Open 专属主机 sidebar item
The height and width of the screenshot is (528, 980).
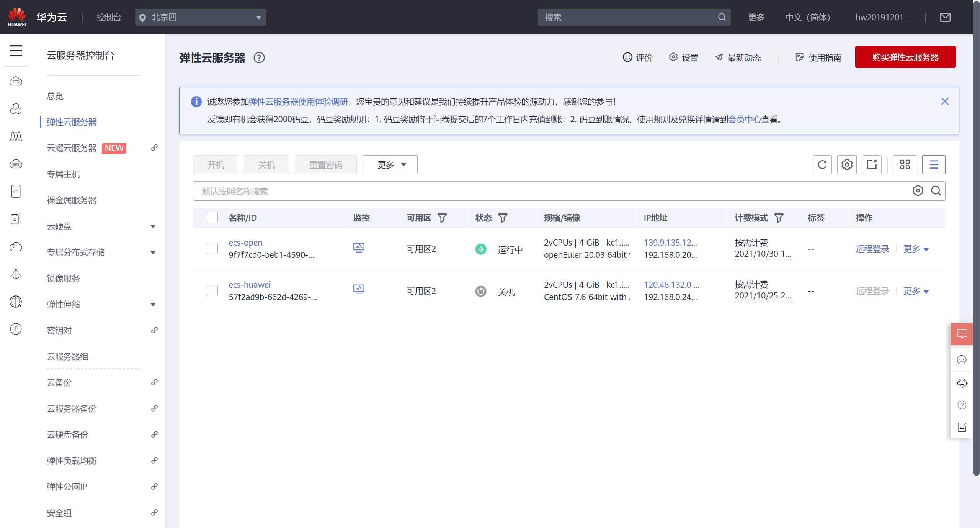tap(64, 174)
